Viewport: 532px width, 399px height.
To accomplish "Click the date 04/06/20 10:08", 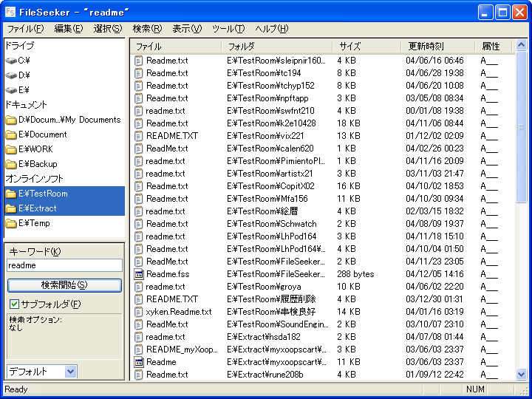I will pyautogui.click(x=434, y=86).
